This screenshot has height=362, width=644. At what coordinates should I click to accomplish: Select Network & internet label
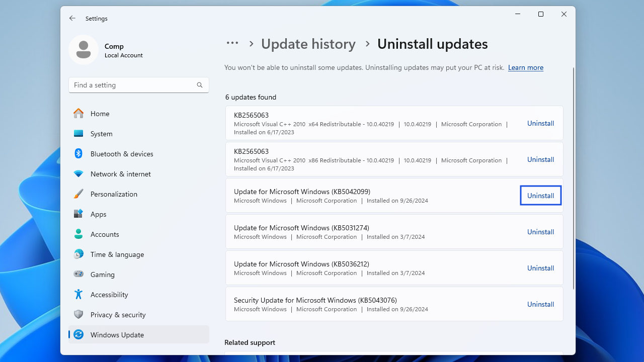click(x=121, y=174)
